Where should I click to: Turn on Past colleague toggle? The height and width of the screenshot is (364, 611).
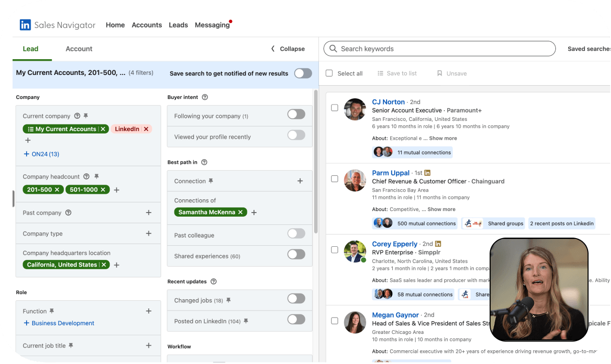296,233
